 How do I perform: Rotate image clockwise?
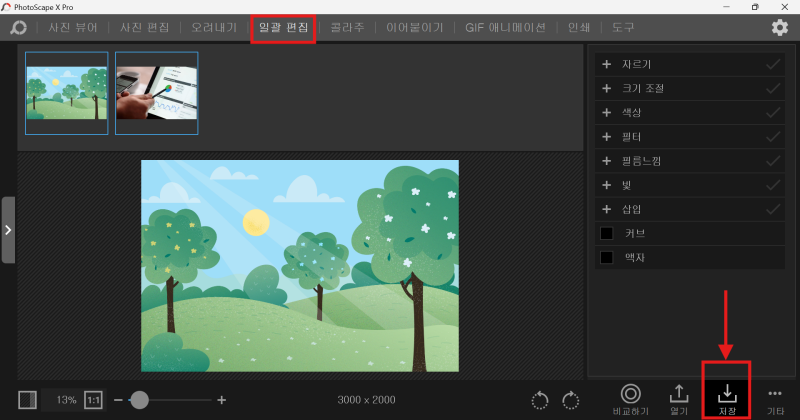(x=570, y=400)
